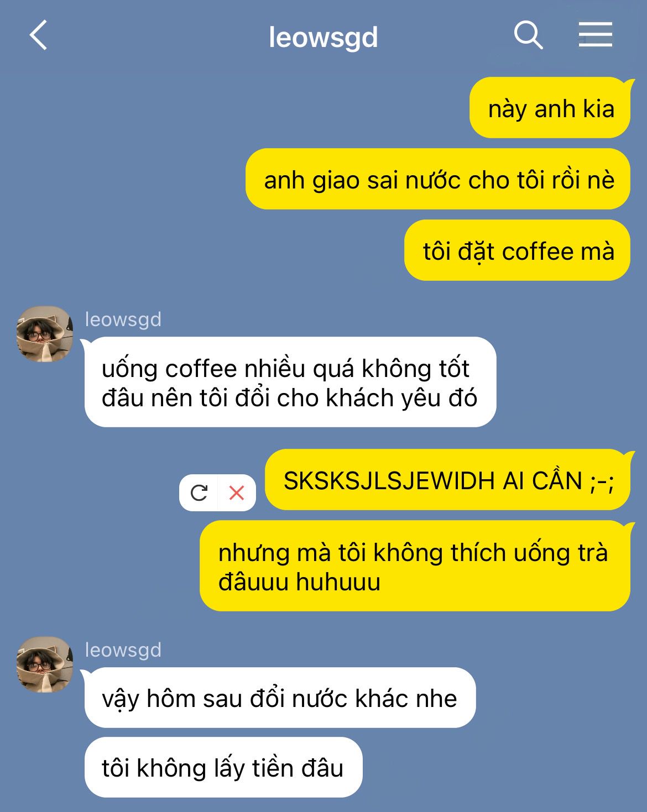Delete failed message with red X
647x812 pixels.
tap(237, 493)
